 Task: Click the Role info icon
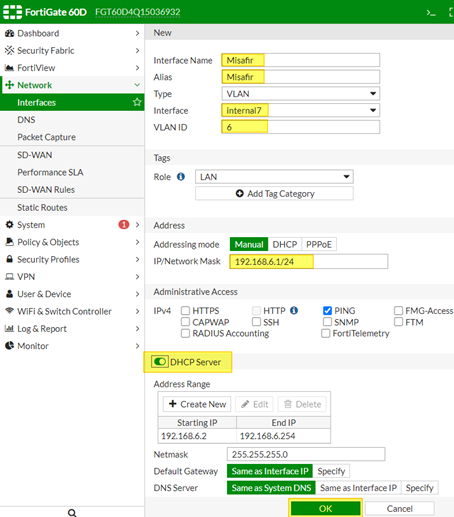coord(181,177)
